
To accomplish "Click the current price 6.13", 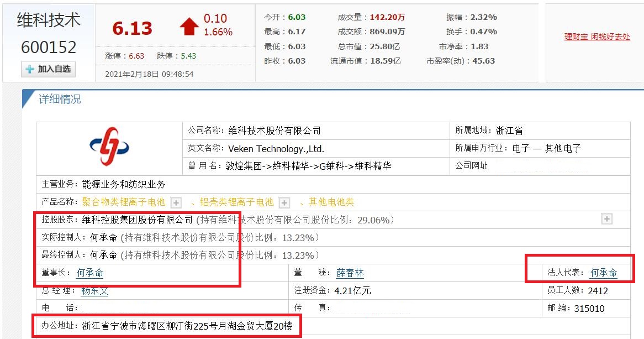I will pos(132,28).
